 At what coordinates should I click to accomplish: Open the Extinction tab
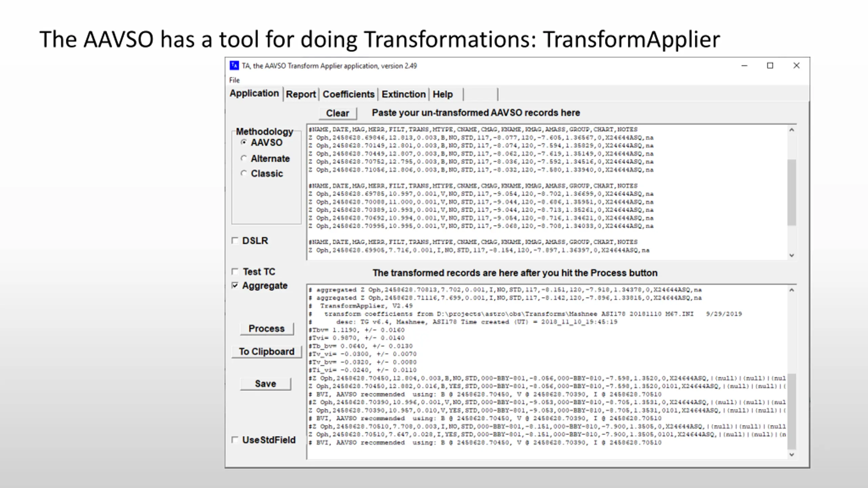[x=403, y=94]
